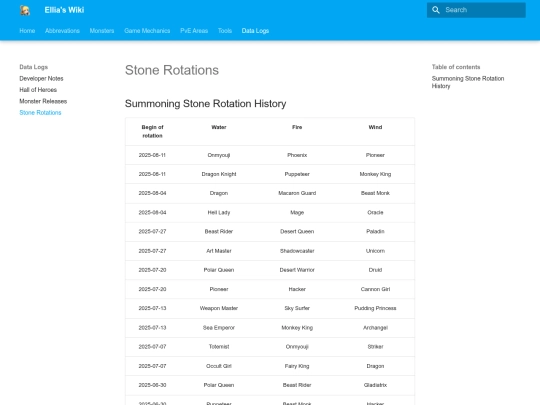This screenshot has width=540, height=405.
Task: Click the search magnifier icon
Action: (x=436, y=10)
